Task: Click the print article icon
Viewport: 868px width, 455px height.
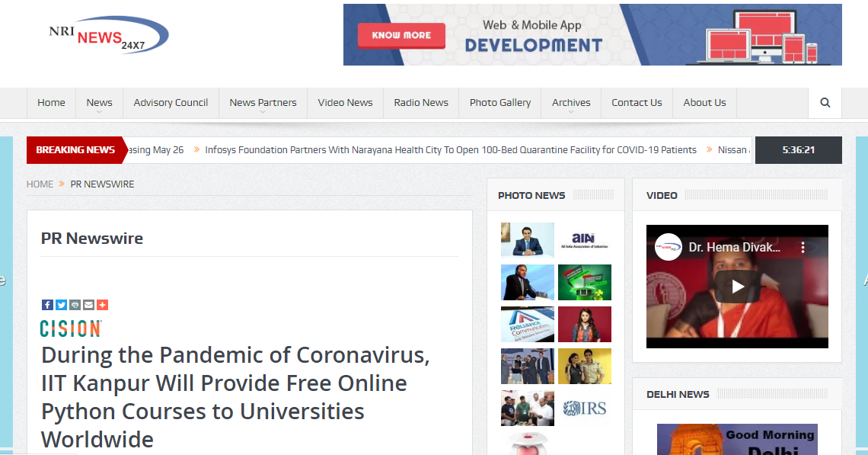Action: point(75,305)
